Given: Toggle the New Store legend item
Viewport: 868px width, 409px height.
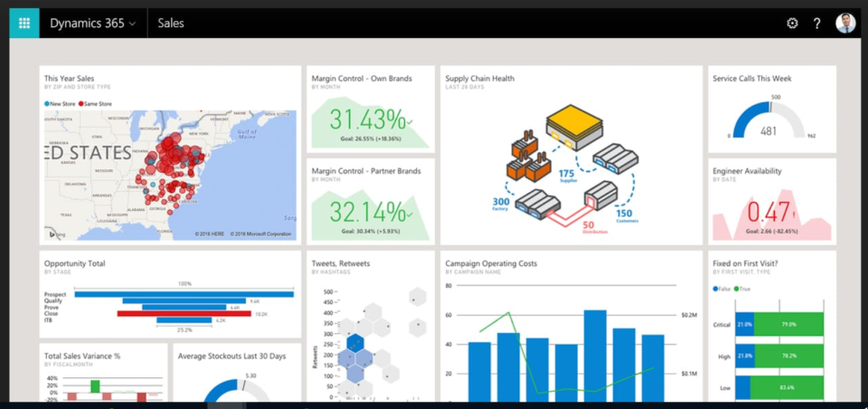Looking at the screenshot, I should [x=62, y=104].
